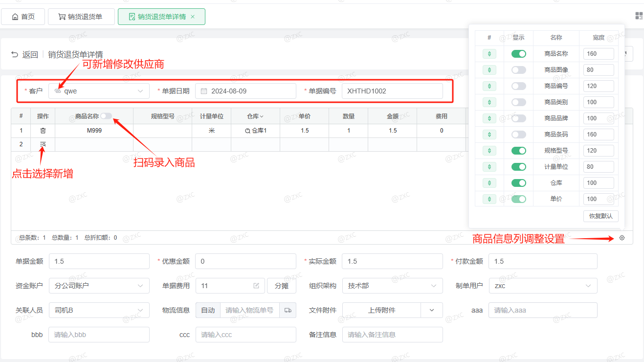Turn off 商品名称 column display
Viewport: 644px width, 362px height.
click(519, 54)
